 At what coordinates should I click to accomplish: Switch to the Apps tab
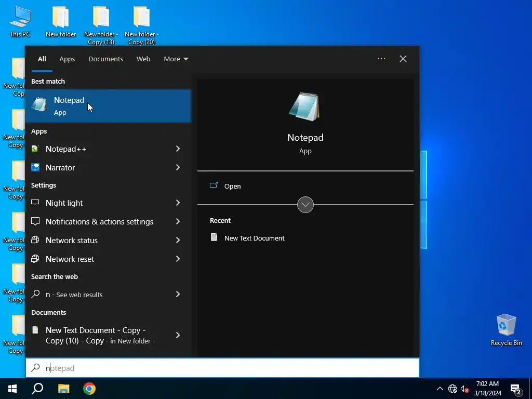[67, 59]
